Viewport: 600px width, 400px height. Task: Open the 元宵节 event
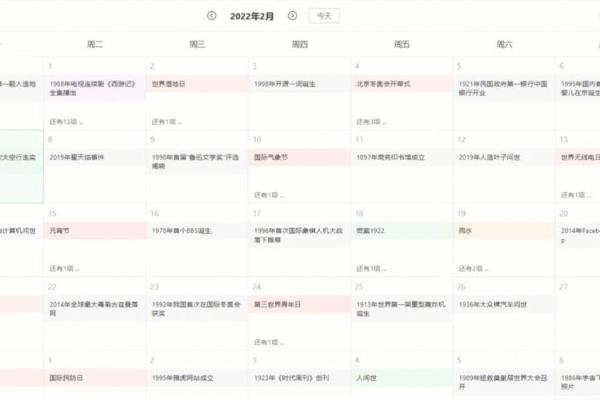tap(95, 231)
